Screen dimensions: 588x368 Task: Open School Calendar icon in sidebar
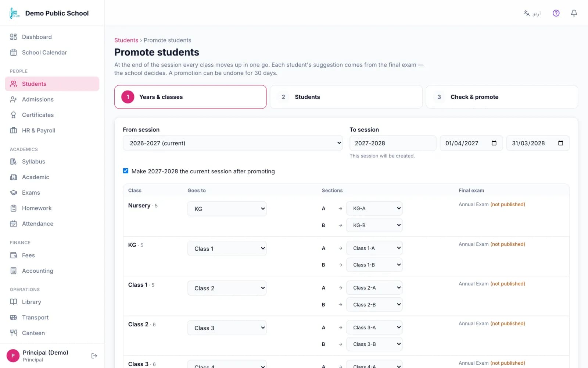(x=14, y=53)
